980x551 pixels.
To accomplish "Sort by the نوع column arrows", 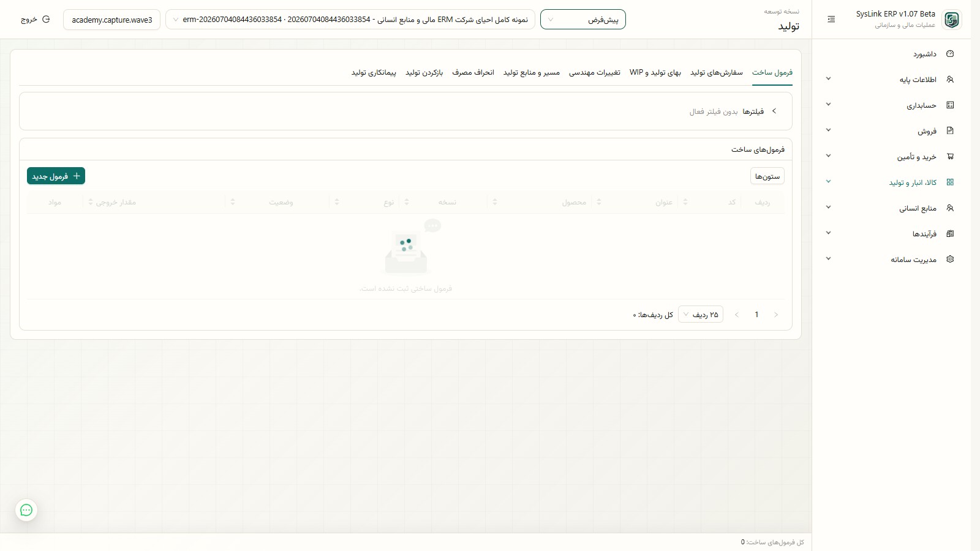I will tap(337, 202).
